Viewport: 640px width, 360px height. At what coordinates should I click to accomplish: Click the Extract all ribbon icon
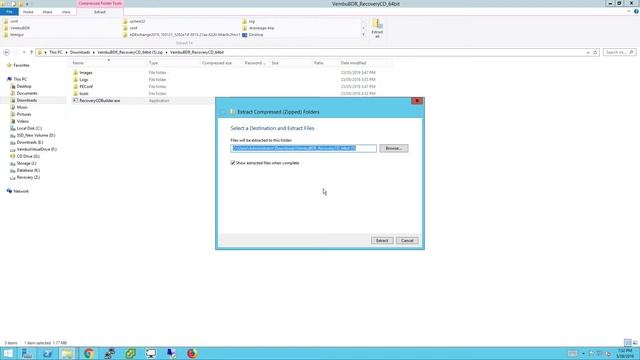(x=377, y=28)
